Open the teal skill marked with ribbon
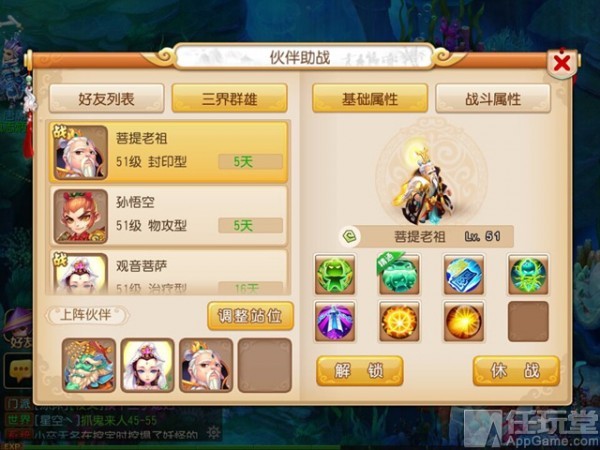The height and width of the screenshot is (450, 600). tap(399, 274)
